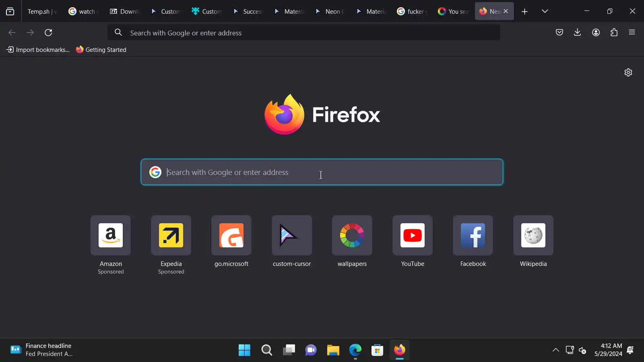Open Microsoft Store from the taskbar
This screenshot has height=362, width=644.
tap(377, 350)
